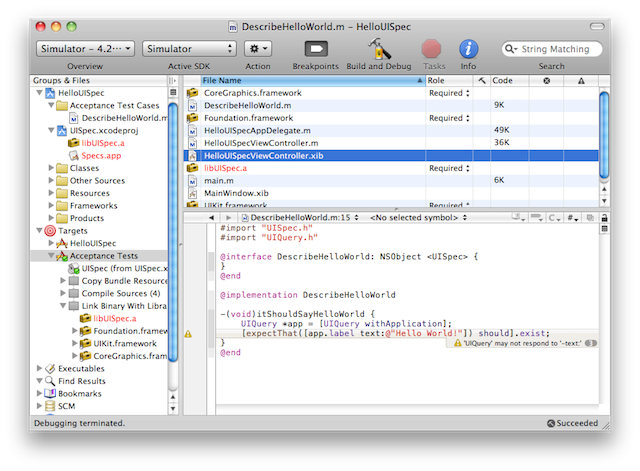The height and width of the screenshot is (471, 640).
Task: Click the Breakpoints toolbar icon
Action: tap(316, 49)
